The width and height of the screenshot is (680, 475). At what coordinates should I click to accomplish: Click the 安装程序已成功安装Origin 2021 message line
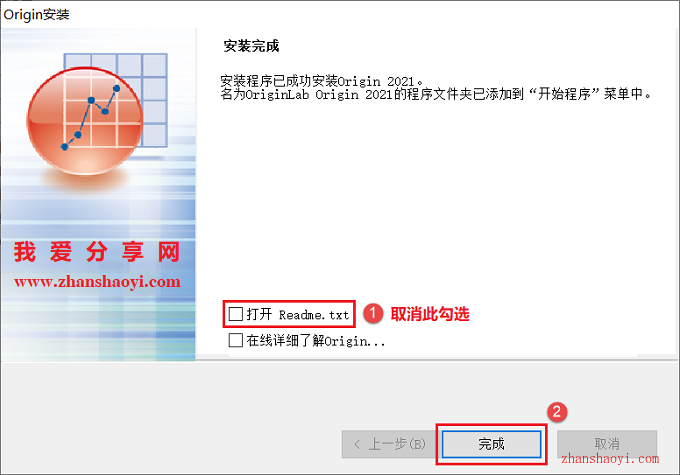click(321, 81)
